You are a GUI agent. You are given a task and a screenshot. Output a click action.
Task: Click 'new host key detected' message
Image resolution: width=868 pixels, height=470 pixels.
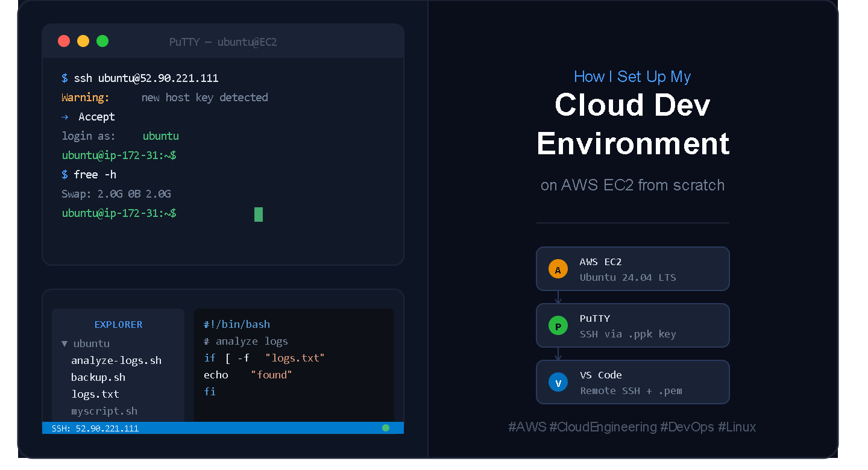pyautogui.click(x=205, y=98)
